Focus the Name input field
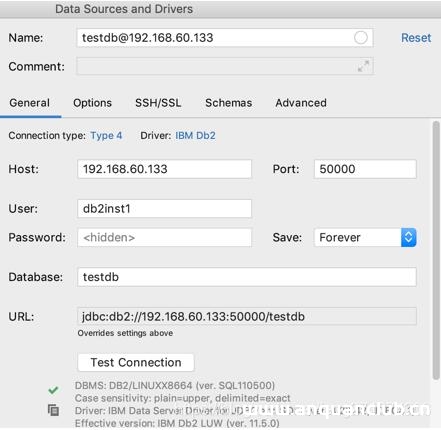Image resolution: width=441 pixels, height=430 pixels. (x=224, y=38)
